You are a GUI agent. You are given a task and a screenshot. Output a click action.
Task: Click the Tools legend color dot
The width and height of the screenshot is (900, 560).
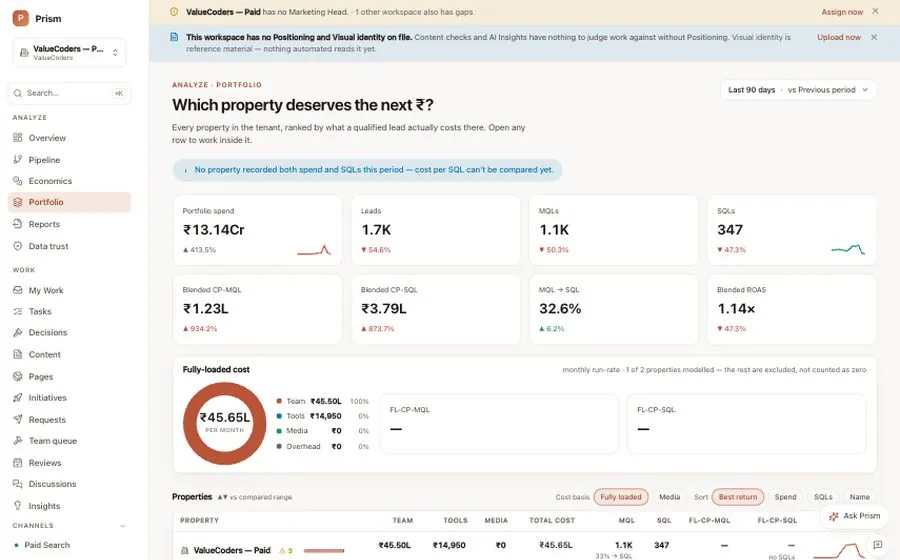279,416
